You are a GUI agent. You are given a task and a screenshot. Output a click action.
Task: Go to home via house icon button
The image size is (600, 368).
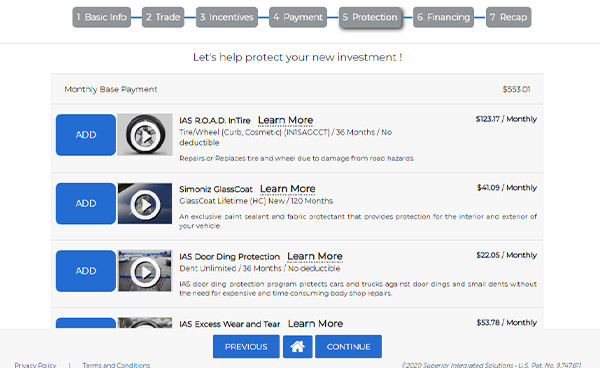[297, 347]
